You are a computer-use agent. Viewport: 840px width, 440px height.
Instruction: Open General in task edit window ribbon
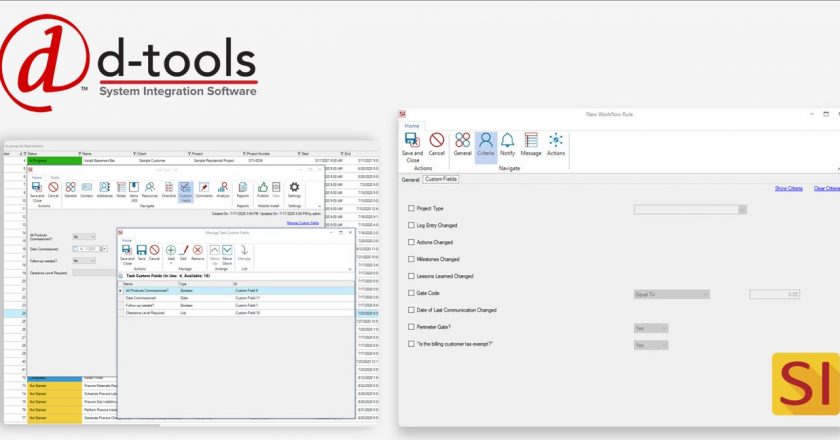tap(71, 190)
